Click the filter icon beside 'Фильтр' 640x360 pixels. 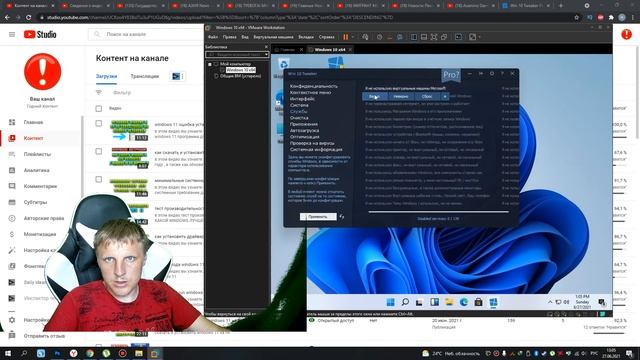99,93
